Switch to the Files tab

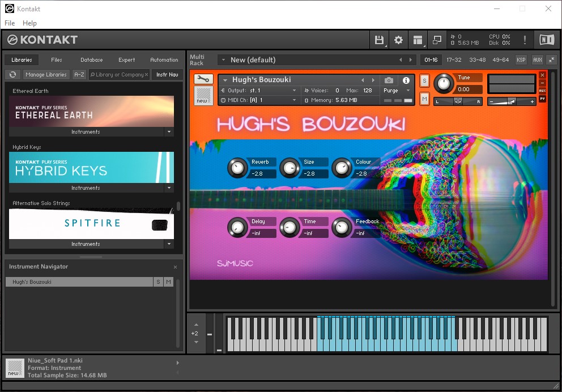(x=56, y=60)
